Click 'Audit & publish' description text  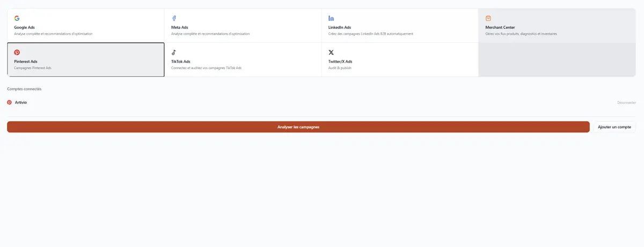(340, 68)
